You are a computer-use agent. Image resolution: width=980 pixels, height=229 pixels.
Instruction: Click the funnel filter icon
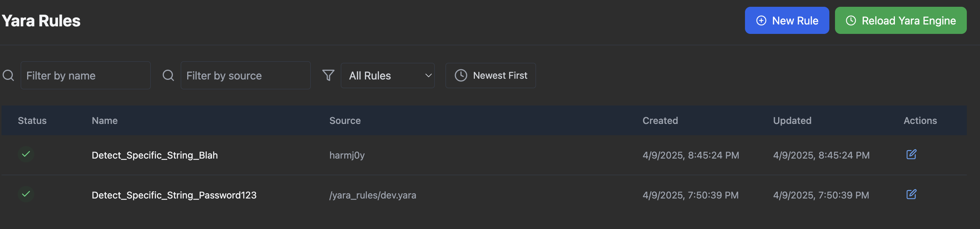(328, 75)
